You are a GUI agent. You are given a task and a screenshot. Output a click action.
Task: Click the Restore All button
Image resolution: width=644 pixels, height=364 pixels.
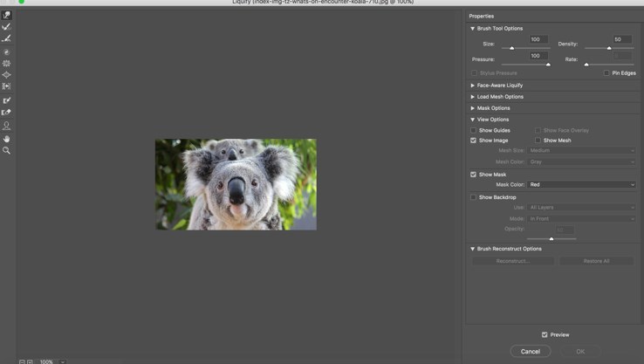point(596,261)
